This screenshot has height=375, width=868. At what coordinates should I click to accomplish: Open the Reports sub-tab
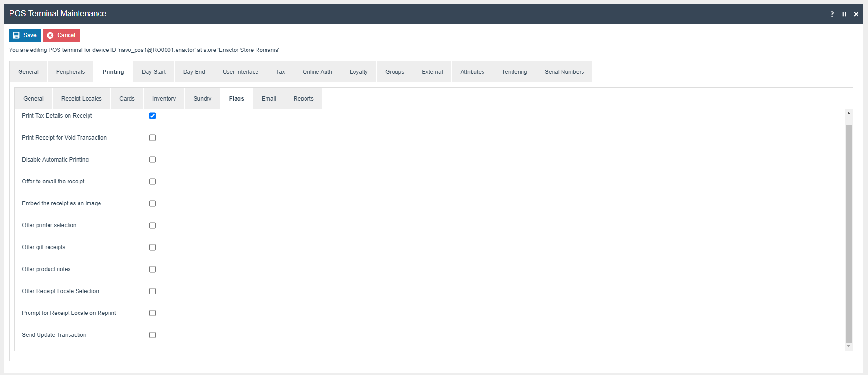point(303,99)
